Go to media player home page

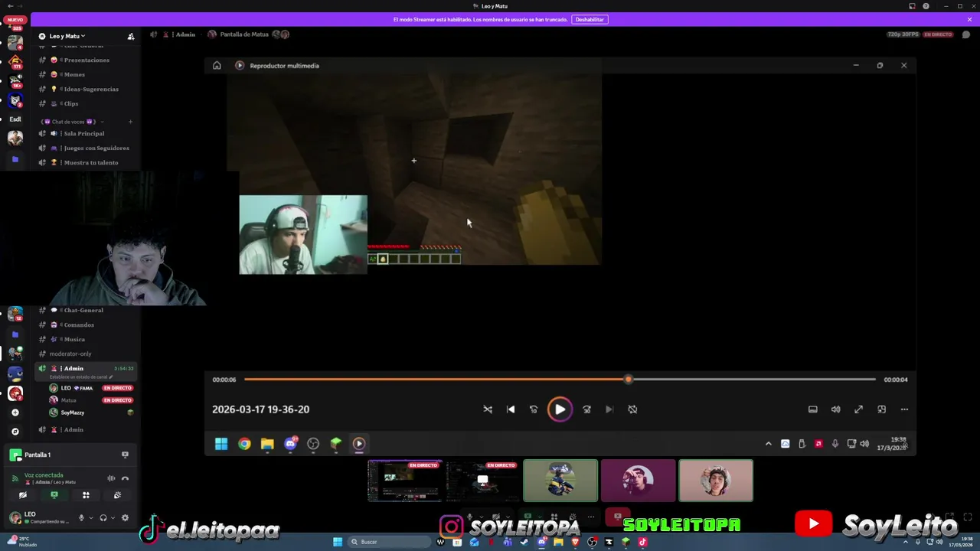pos(217,66)
